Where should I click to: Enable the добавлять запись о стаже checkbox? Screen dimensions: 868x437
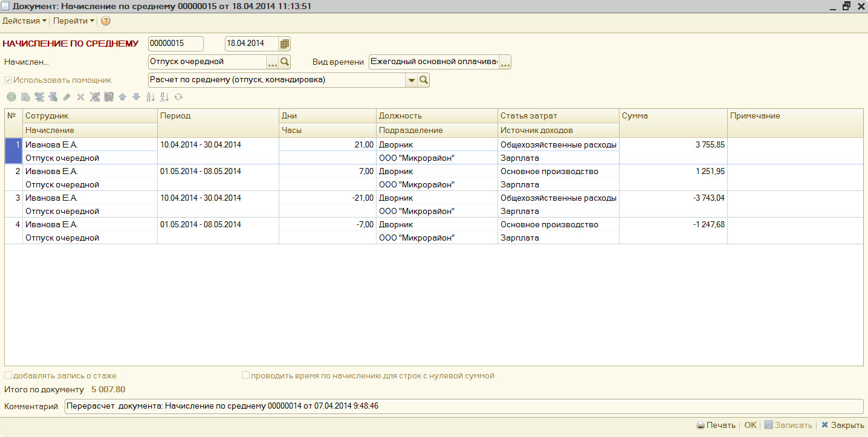coord(8,375)
